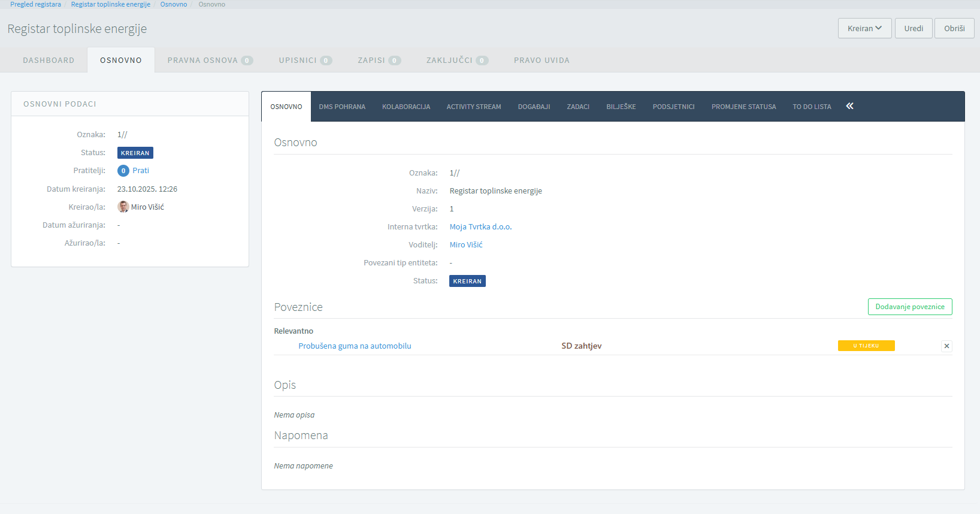Switch to the Dashboard tab
The width and height of the screenshot is (980, 514).
point(49,61)
